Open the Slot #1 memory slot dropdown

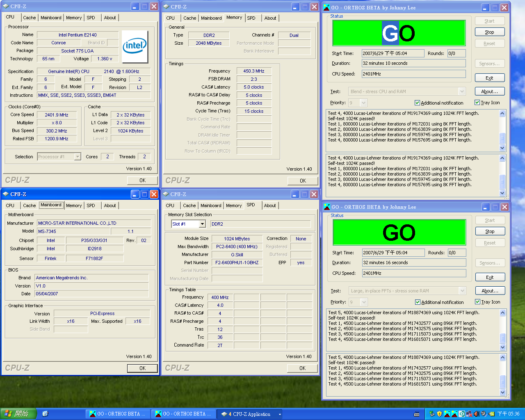[202, 224]
